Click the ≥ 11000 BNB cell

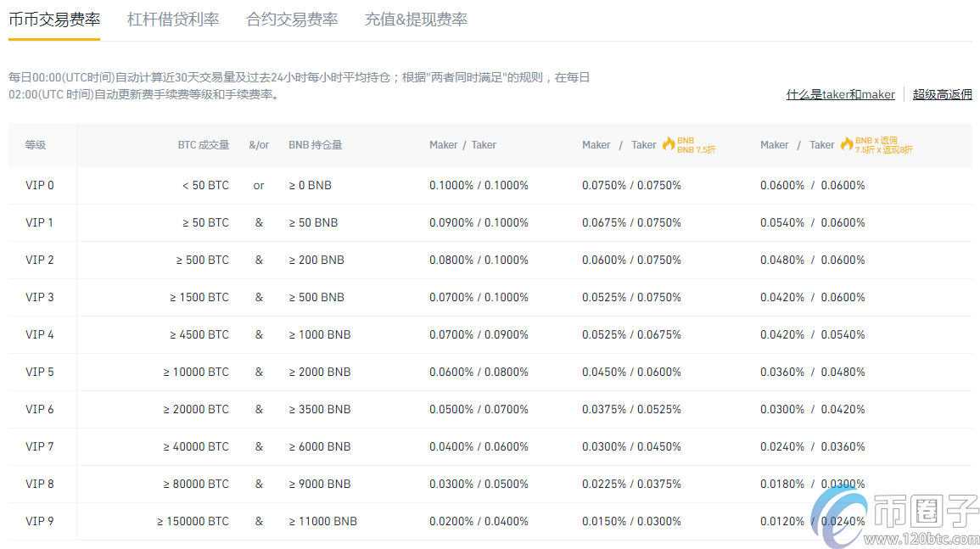coord(322,521)
